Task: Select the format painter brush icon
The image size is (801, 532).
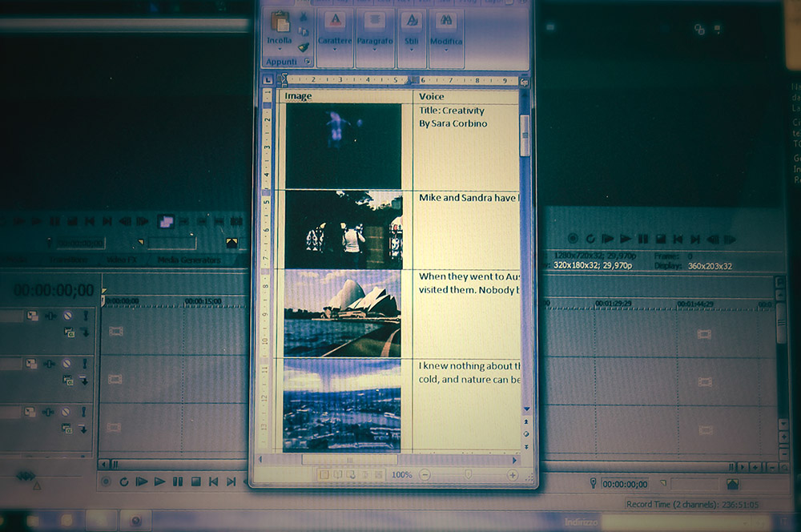Action: tap(304, 46)
